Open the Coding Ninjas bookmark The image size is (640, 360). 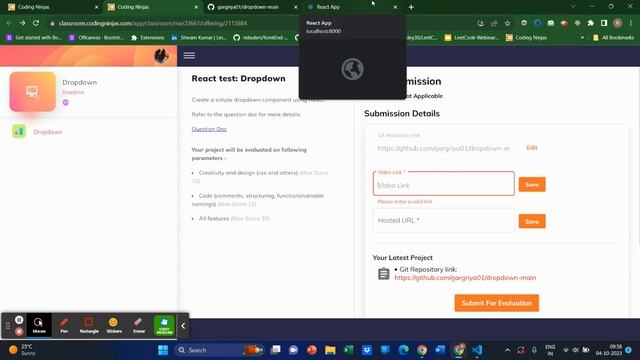[x=526, y=38]
